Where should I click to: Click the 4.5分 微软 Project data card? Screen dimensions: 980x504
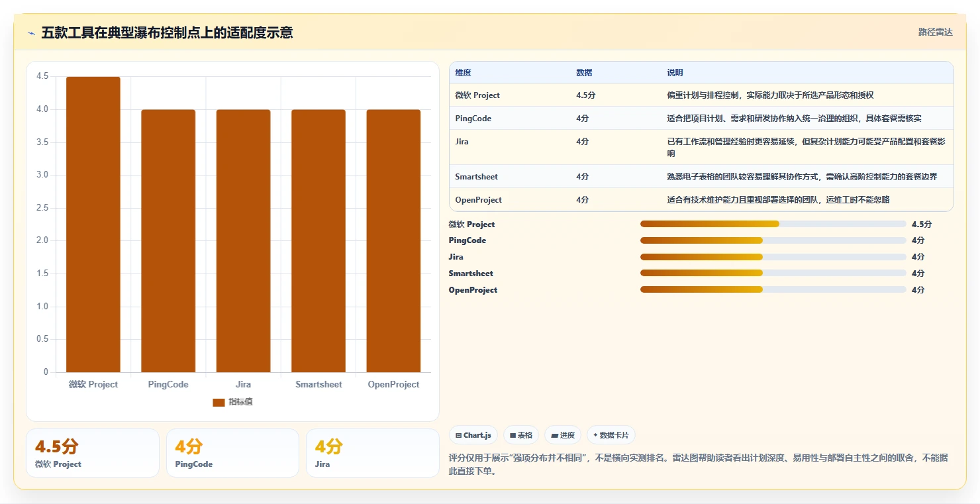(93, 453)
